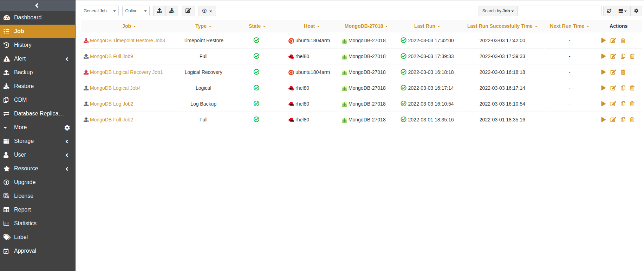Viewport: 644px width, 271px height.
Task: Click the upload/backup toolbar icon
Action: pos(160,11)
